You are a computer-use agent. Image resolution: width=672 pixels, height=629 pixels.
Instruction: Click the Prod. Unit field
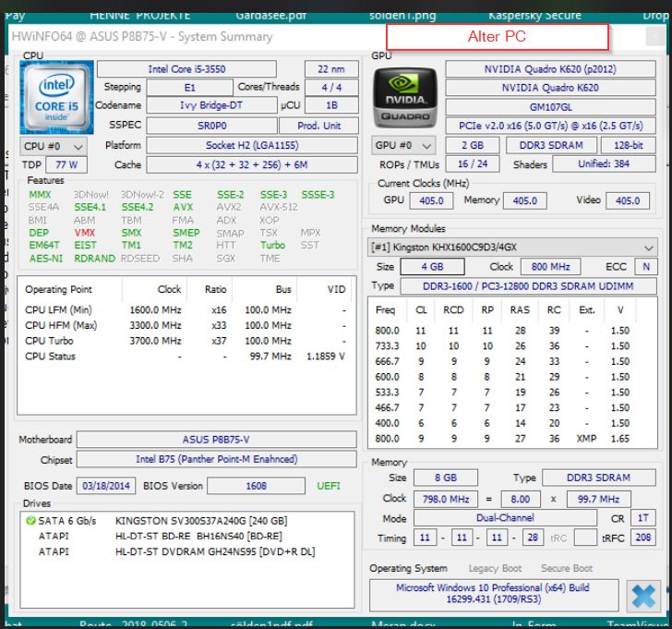[318, 126]
